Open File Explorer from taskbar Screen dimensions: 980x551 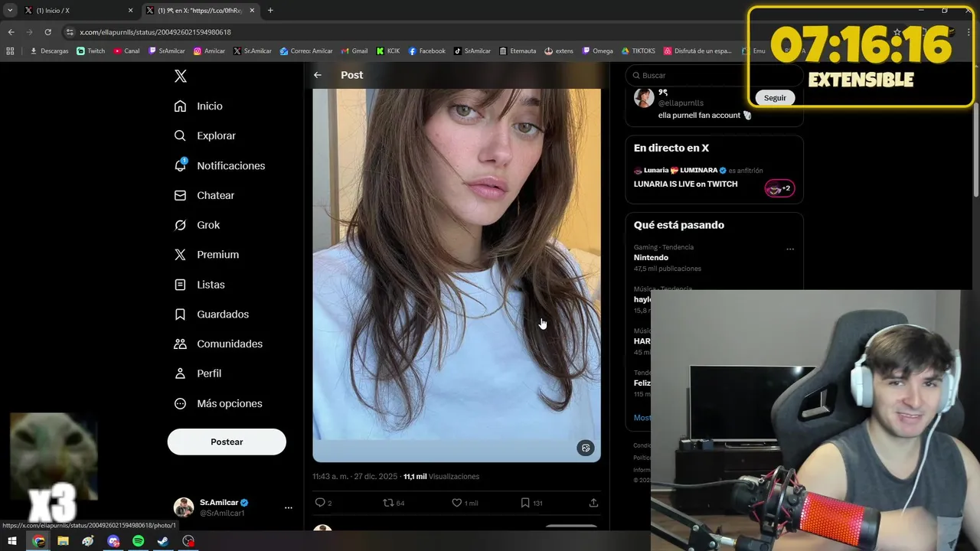tap(63, 541)
